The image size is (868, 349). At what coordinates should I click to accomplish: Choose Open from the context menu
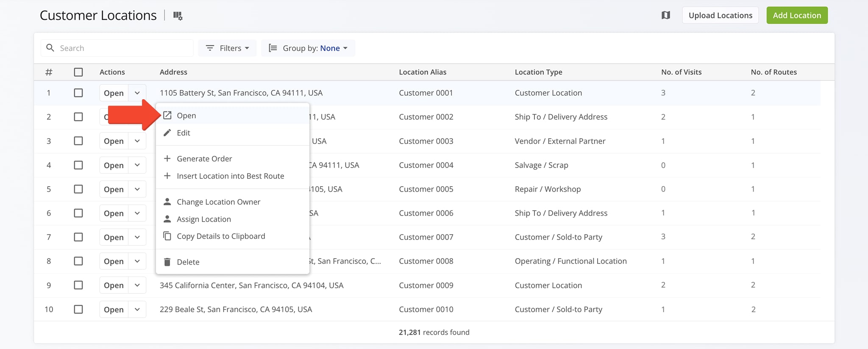(233, 115)
